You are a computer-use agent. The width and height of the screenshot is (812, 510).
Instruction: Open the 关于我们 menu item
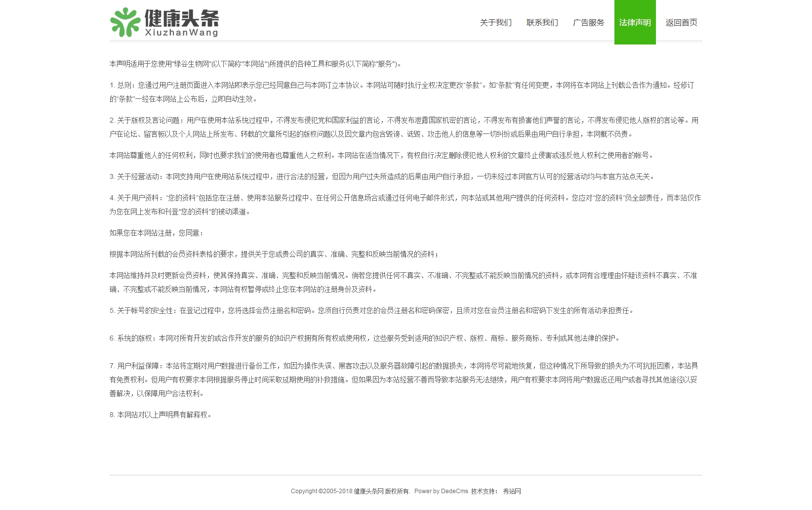point(495,22)
